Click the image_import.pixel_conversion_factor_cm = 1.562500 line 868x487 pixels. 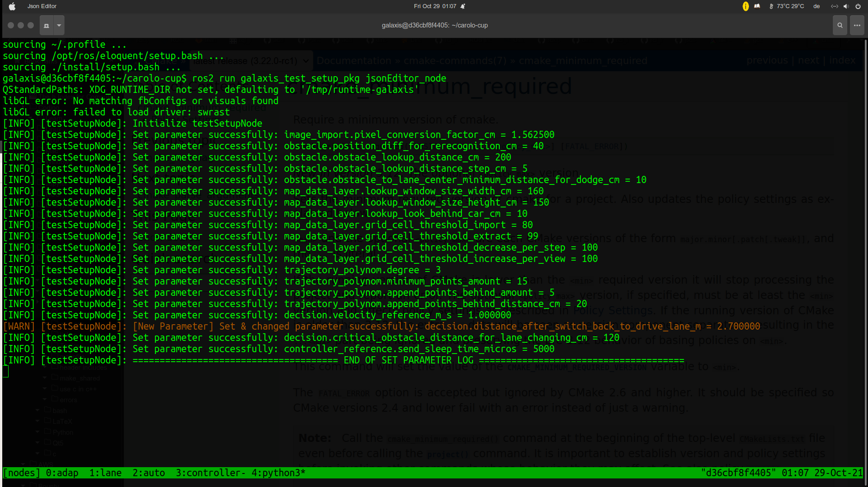pyautogui.click(x=279, y=135)
